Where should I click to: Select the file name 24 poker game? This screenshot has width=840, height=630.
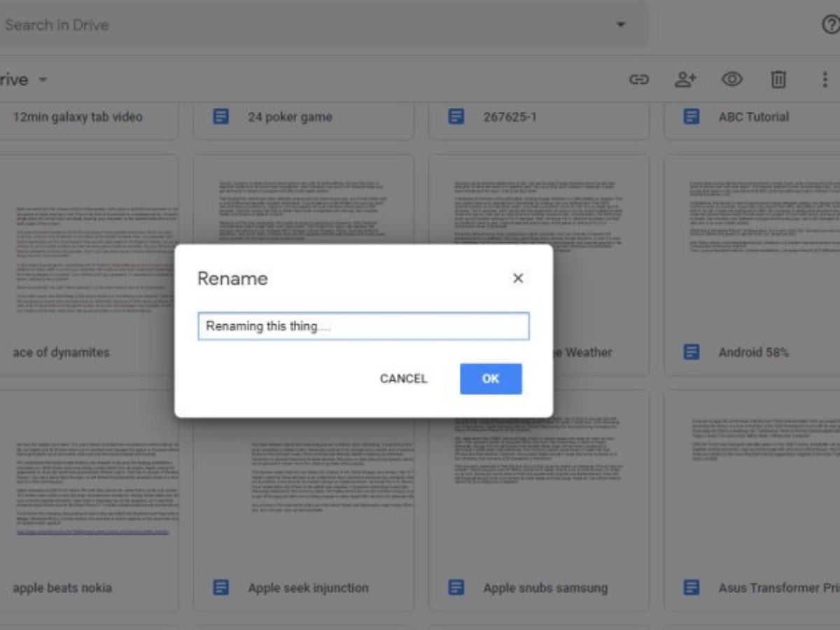click(x=290, y=117)
